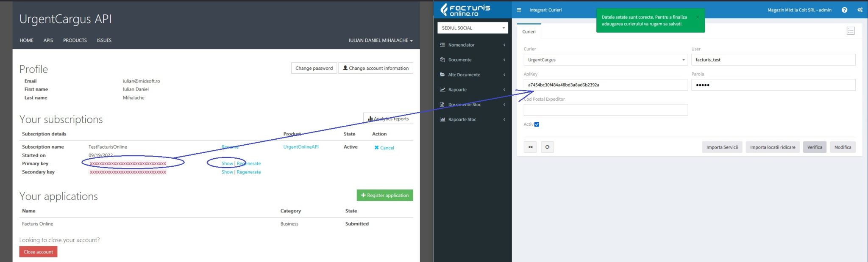Viewport: 868px width, 262px height.
Task: Click the Alte Documente folder icon
Action: pyautogui.click(x=442, y=74)
